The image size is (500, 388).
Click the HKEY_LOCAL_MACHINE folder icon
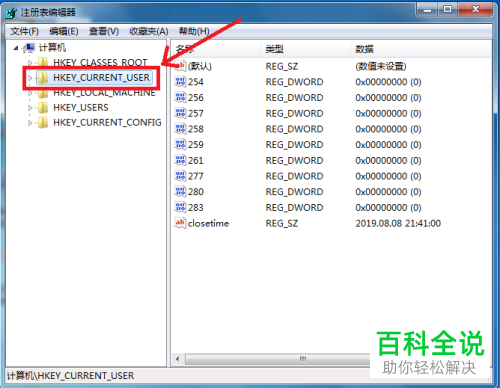(43, 93)
